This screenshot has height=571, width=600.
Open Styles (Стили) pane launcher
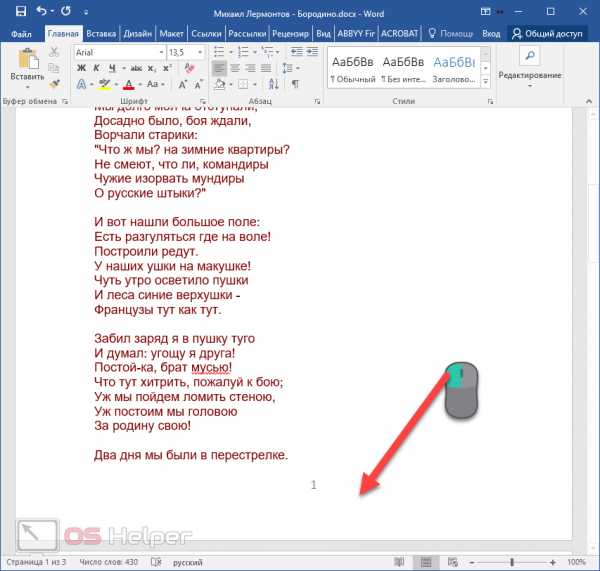click(491, 101)
